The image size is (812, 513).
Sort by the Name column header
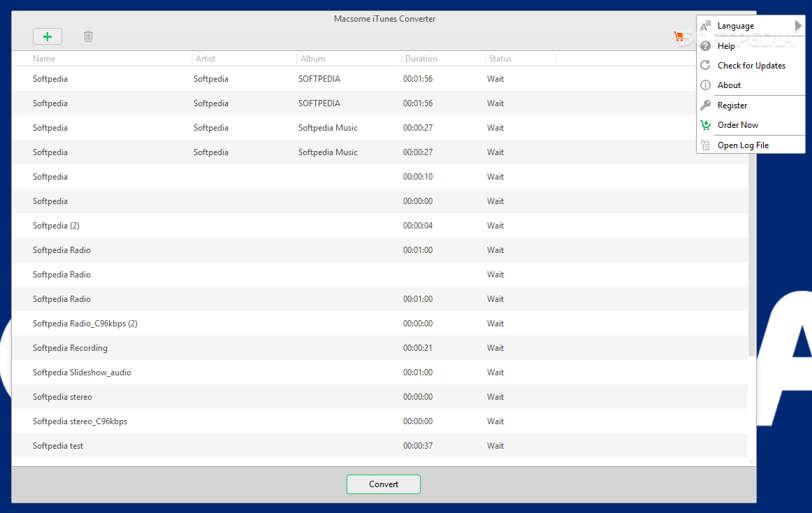[102, 59]
